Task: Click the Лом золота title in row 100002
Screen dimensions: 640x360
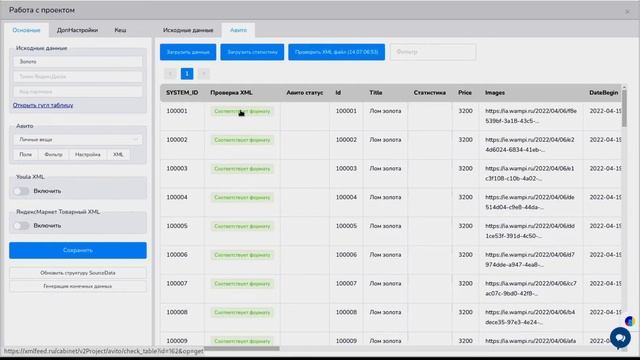Action: coord(385,140)
